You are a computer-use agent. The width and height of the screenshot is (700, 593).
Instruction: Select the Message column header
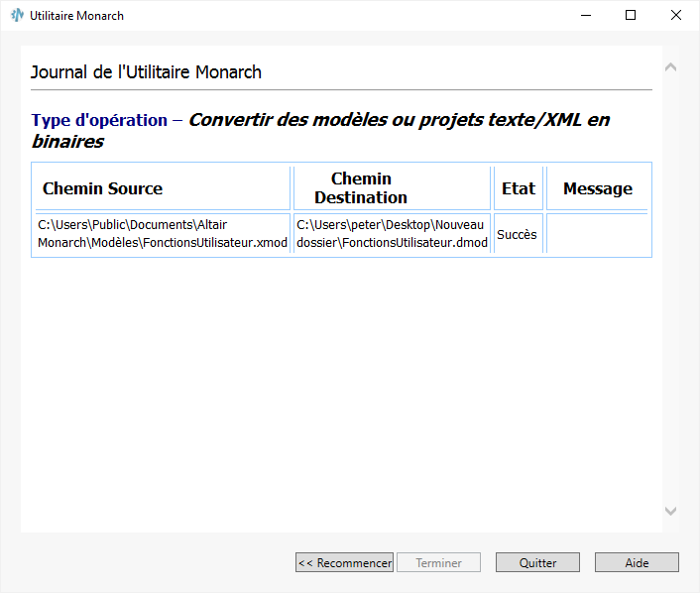coord(597,188)
